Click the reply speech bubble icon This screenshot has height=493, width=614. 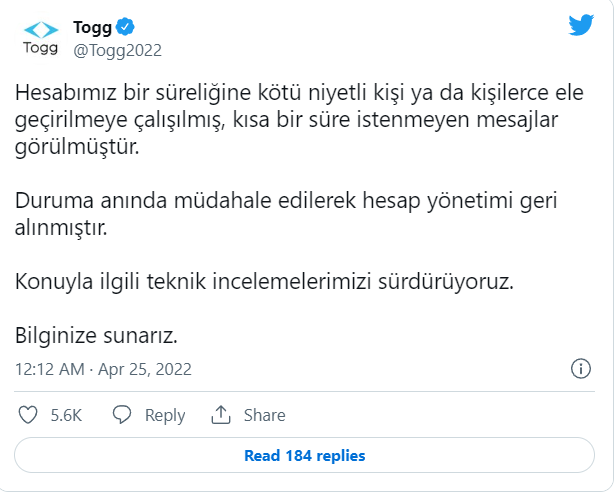(122, 415)
